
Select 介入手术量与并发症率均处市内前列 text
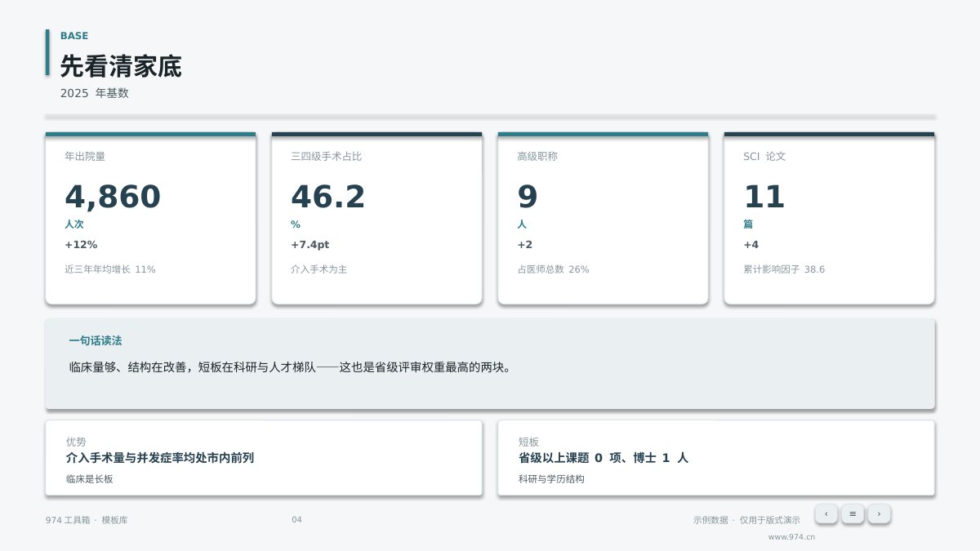tap(160, 458)
